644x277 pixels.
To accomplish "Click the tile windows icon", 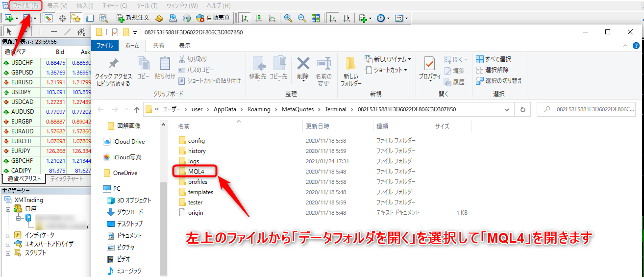I will 316,18.
